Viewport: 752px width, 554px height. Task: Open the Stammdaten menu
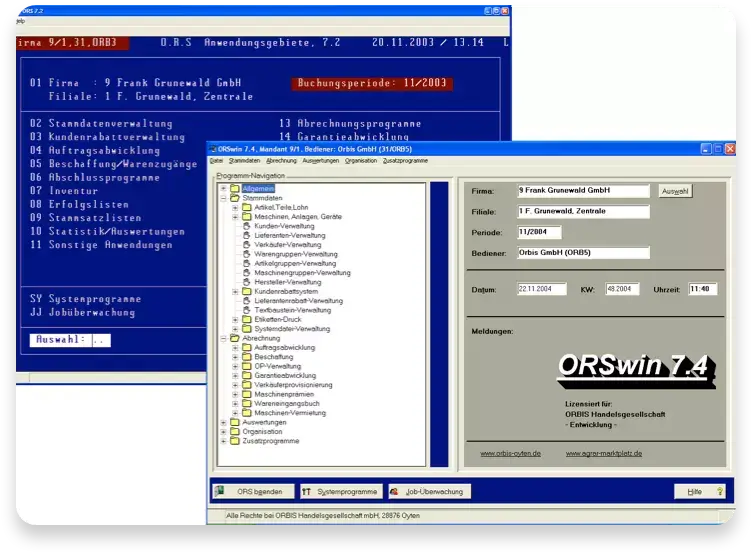[x=245, y=161]
